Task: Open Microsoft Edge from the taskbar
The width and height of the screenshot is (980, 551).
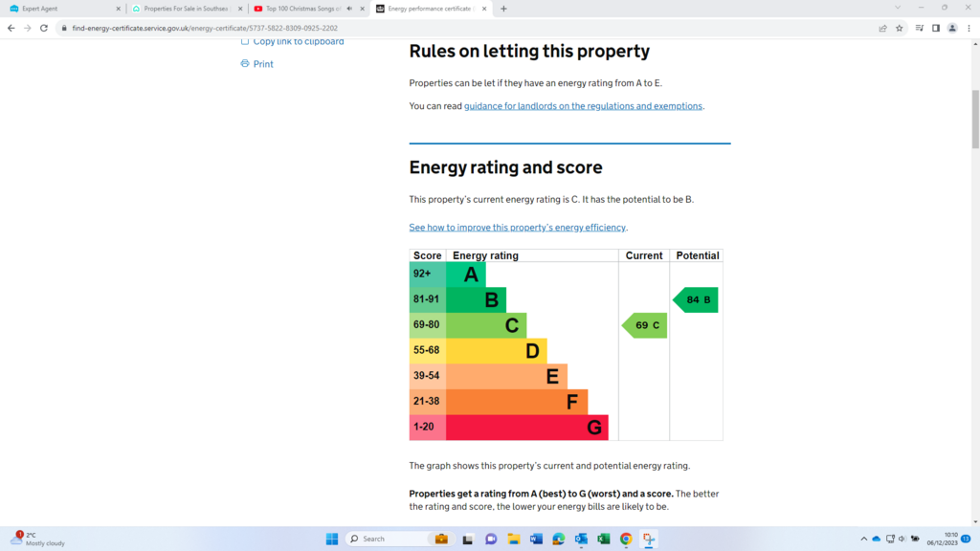Action: click(x=559, y=539)
